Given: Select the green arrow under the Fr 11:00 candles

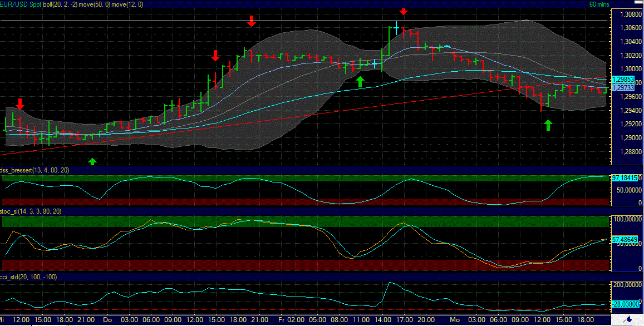Looking at the screenshot, I should [x=360, y=81].
